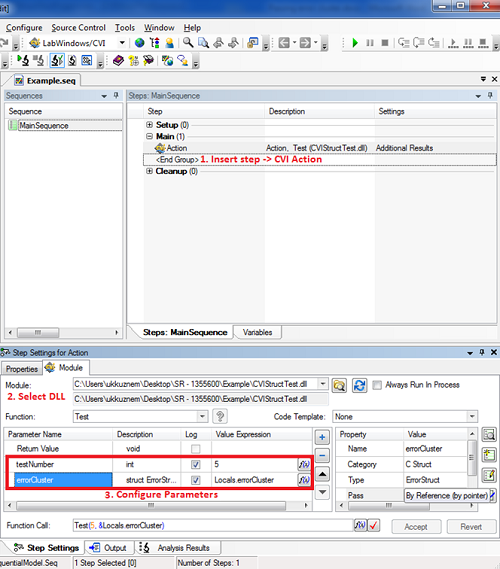The image size is (500, 569).
Task: Open the Step Settings pane dropdown arrow
Action: pos(470,353)
